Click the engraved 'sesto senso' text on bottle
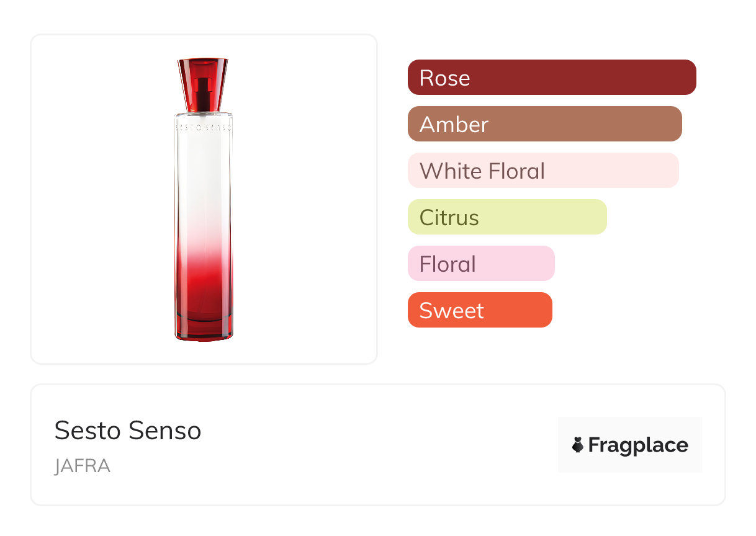The height and width of the screenshot is (536, 756). pos(203,126)
